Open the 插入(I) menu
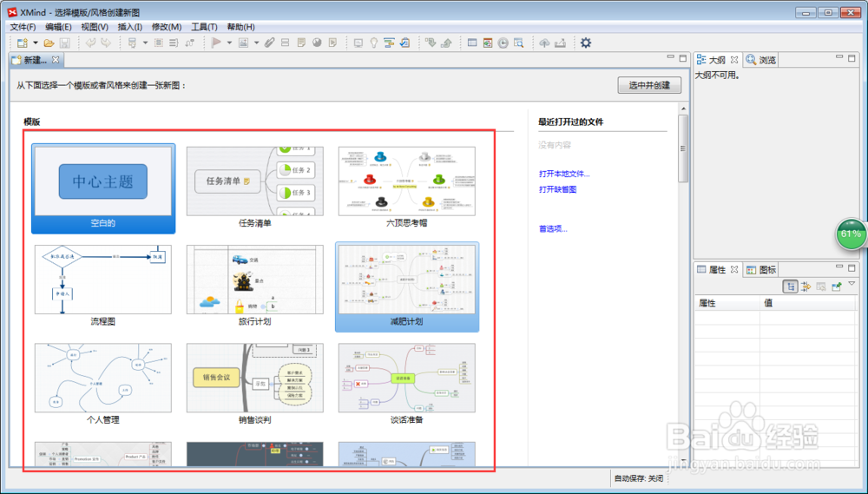 130,27
